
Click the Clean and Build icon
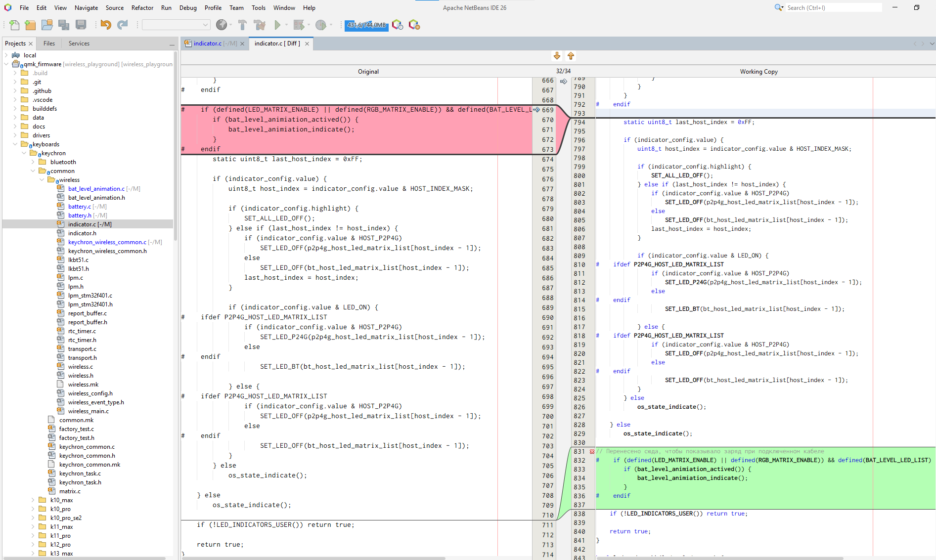point(259,25)
